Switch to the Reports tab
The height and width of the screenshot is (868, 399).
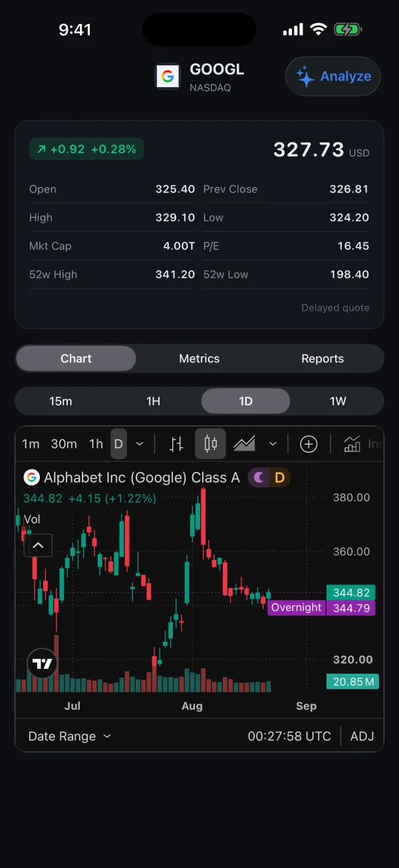323,359
